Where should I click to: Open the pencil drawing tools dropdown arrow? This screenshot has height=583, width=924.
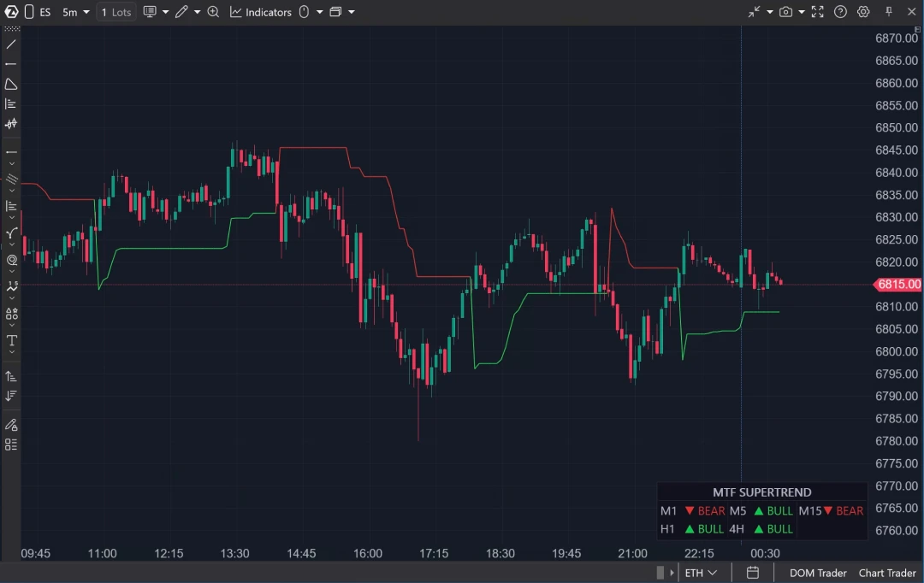[x=198, y=12]
